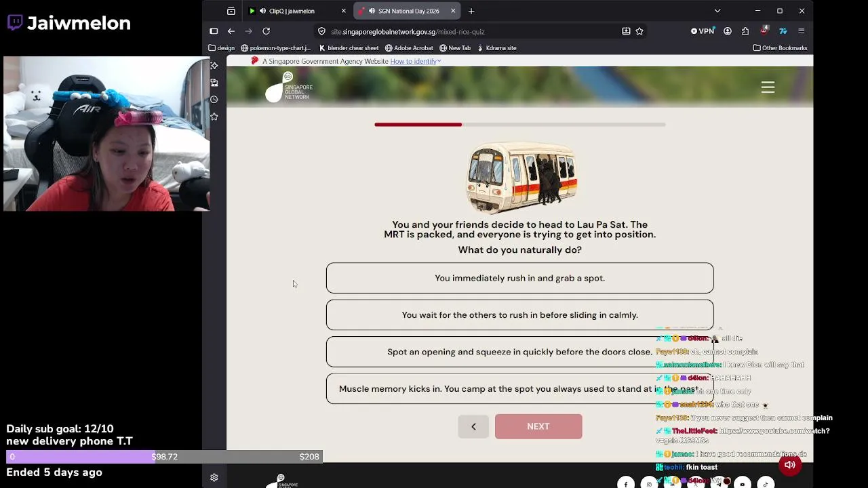868x488 pixels.
Task: Close the SGN National Day 2026 tab
Action: coord(453,11)
